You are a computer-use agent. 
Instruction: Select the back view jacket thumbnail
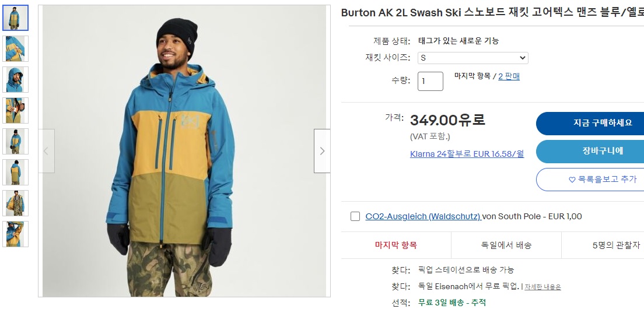coord(15,172)
